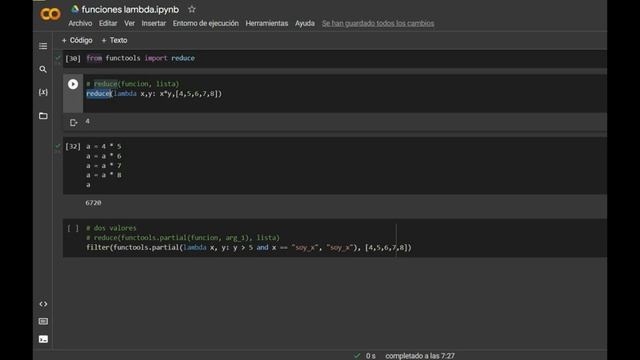Screen dimensions: 640x360
Task: Click the 'a = a * 8' code line
Action: tap(104, 175)
